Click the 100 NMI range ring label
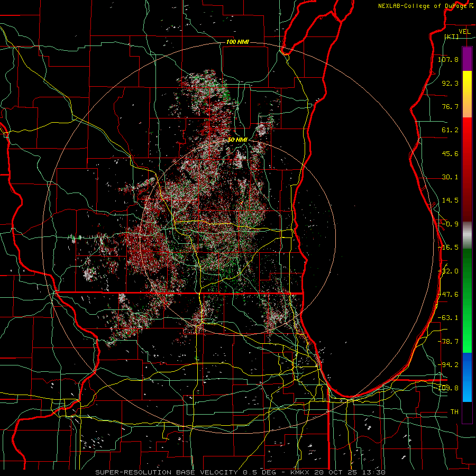 pyautogui.click(x=237, y=42)
